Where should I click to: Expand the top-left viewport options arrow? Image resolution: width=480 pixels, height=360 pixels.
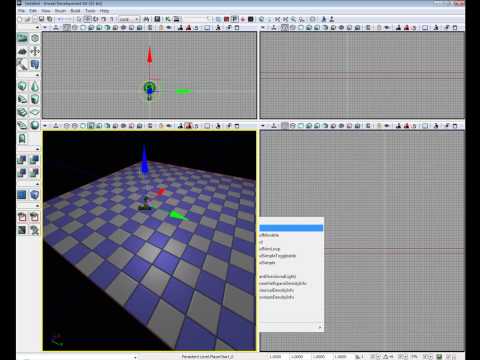(45, 28)
